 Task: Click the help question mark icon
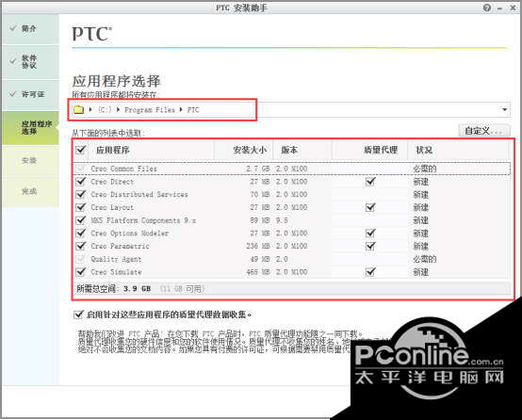click(x=487, y=8)
